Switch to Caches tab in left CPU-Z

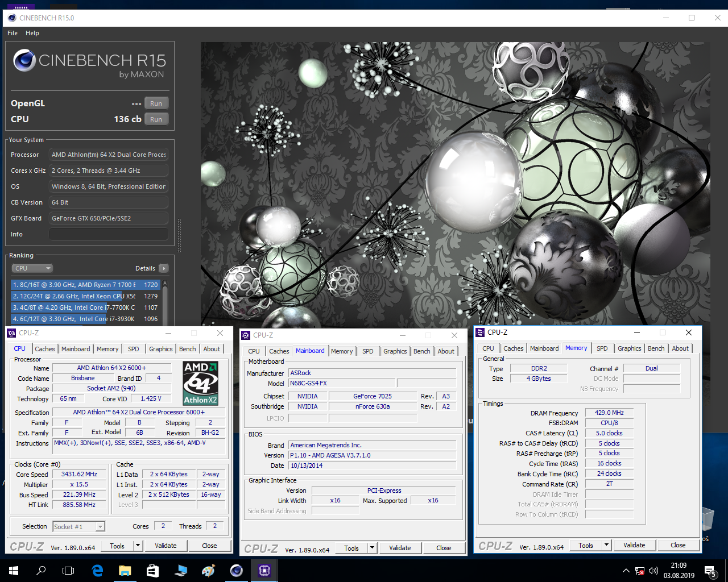tap(45, 349)
